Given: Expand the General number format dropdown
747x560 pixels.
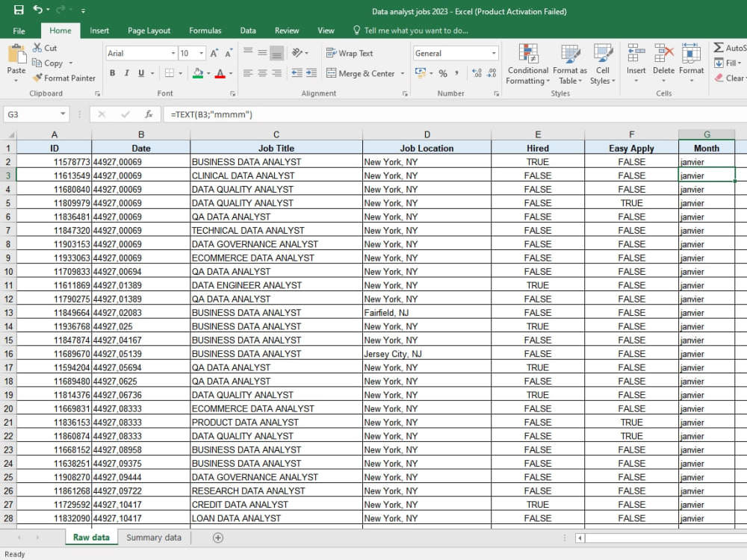Looking at the screenshot, I should click(494, 53).
